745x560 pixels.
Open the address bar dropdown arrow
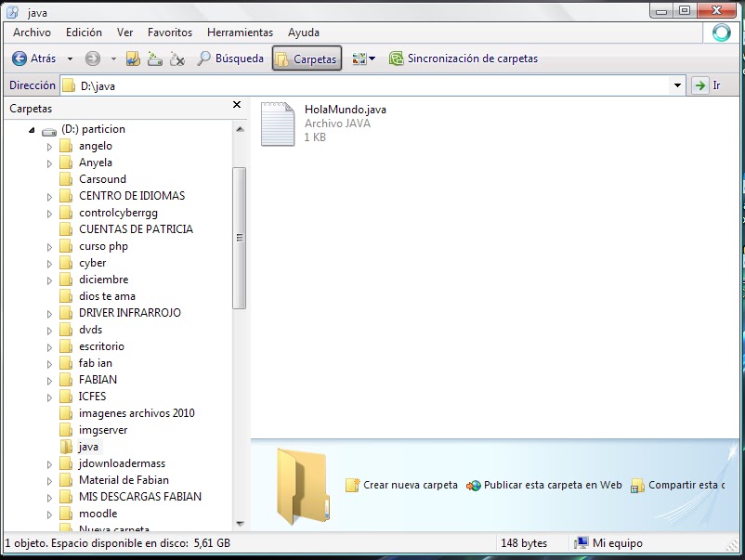pyautogui.click(x=677, y=85)
